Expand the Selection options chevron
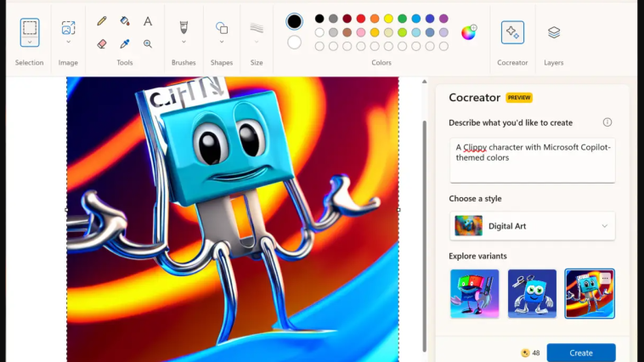 [30, 42]
